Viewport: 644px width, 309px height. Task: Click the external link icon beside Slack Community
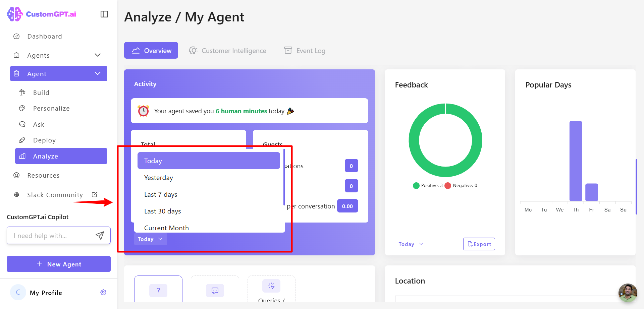[95, 194]
